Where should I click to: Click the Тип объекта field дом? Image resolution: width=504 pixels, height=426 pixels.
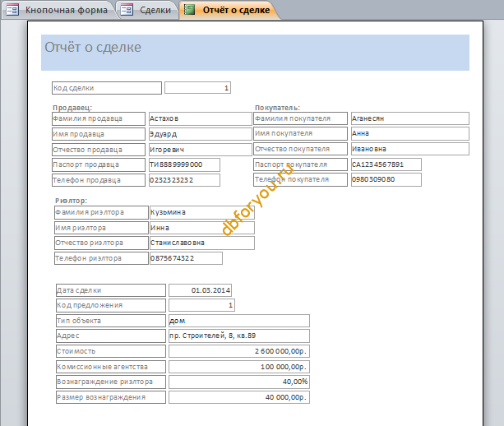point(239,321)
